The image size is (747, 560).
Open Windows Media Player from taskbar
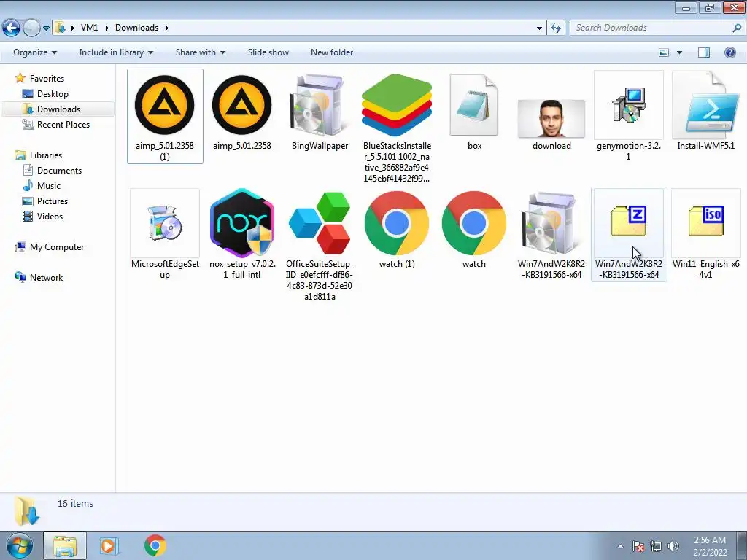109,545
